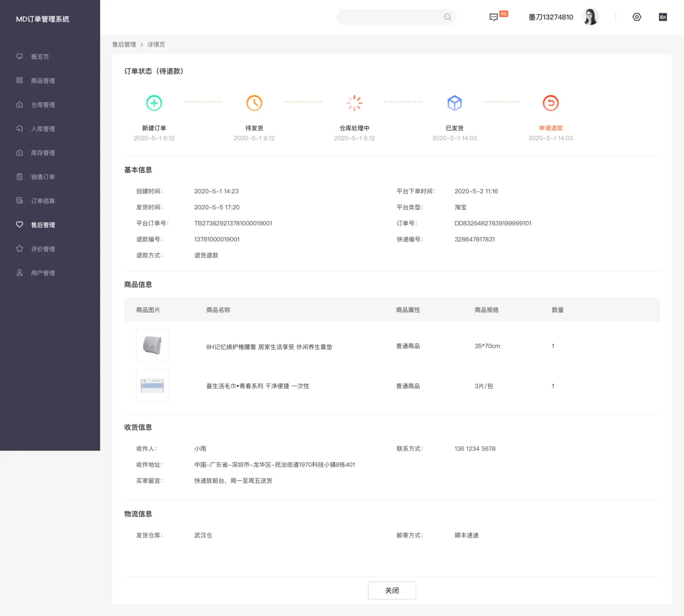Open 仓库管理 menu item

coord(43,105)
